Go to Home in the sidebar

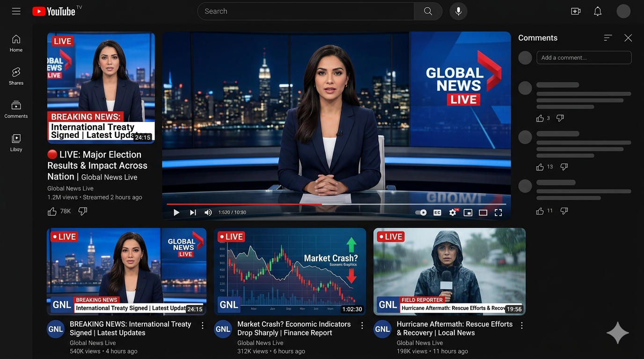[x=16, y=43]
